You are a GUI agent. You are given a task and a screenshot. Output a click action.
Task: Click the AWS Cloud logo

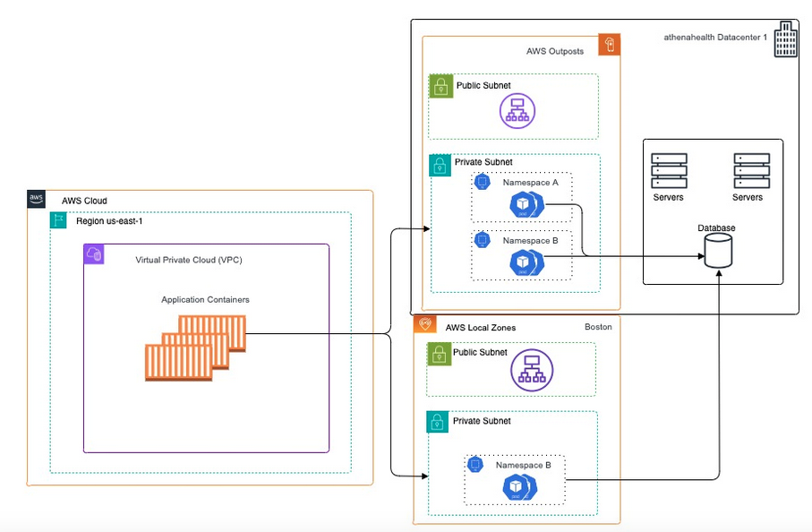point(36,199)
